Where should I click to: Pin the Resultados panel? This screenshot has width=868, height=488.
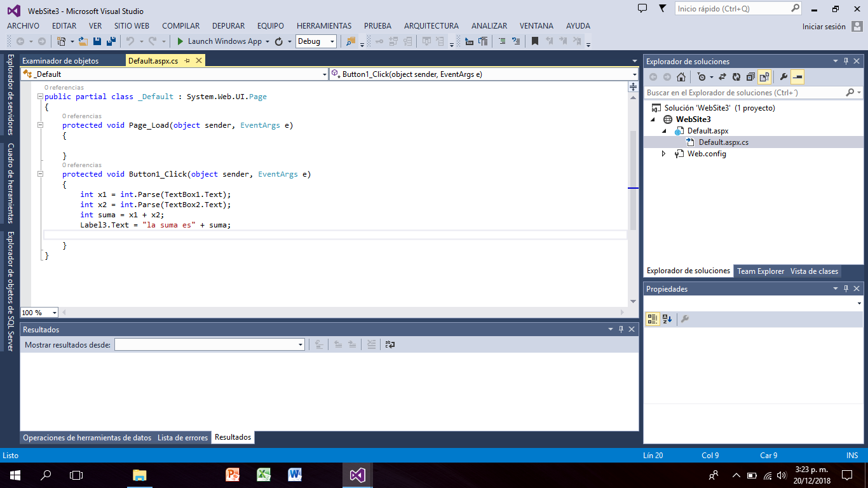click(x=621, y=329)
